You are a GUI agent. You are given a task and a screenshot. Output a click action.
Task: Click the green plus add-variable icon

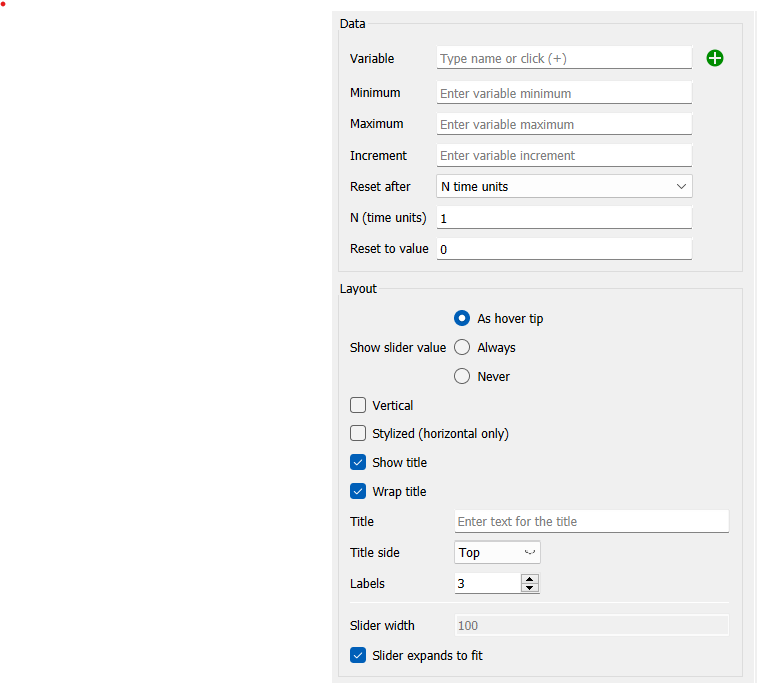tap(715, 58)
